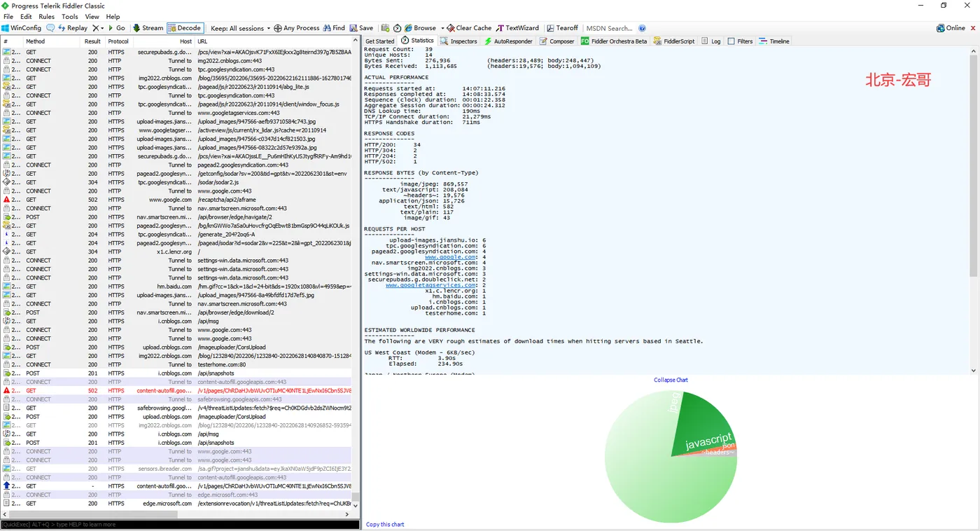Screen dimensions: 980x531
Task: Open the View menu
Action: pyautogui.click(x=92, y=16)
